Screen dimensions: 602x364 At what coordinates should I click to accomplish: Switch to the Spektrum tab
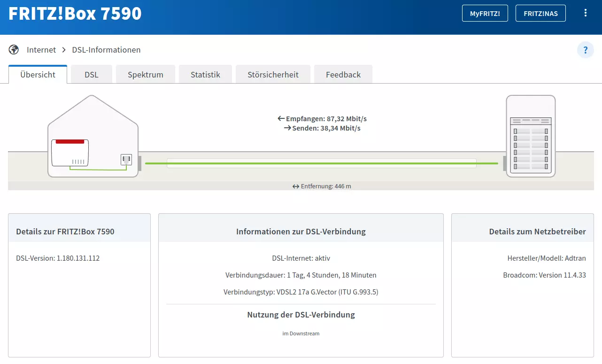(x=146, y=75)
